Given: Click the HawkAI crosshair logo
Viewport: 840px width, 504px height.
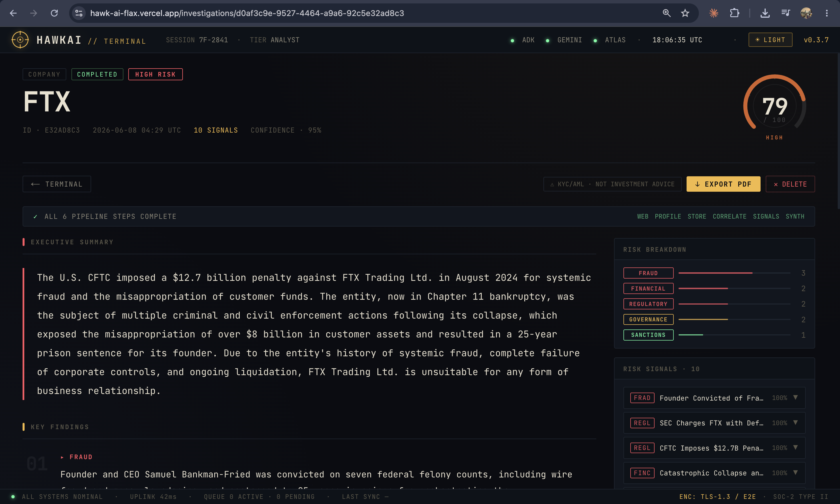Looking at the screenshot, I should [20, 40].
